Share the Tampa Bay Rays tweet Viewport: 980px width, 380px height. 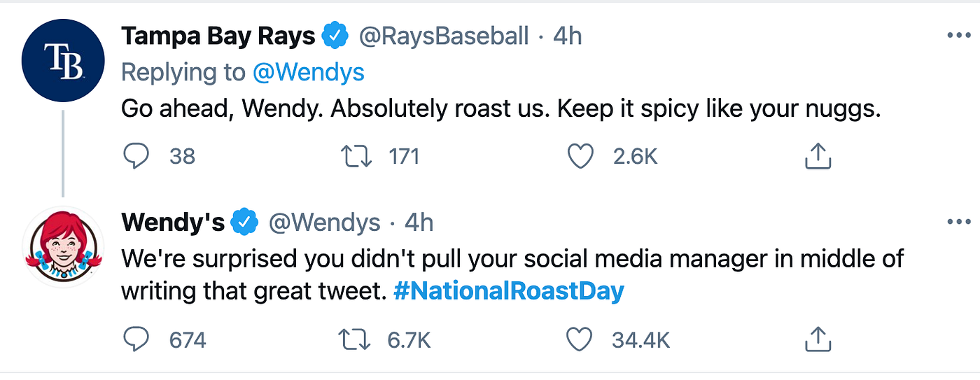(817, 157)
